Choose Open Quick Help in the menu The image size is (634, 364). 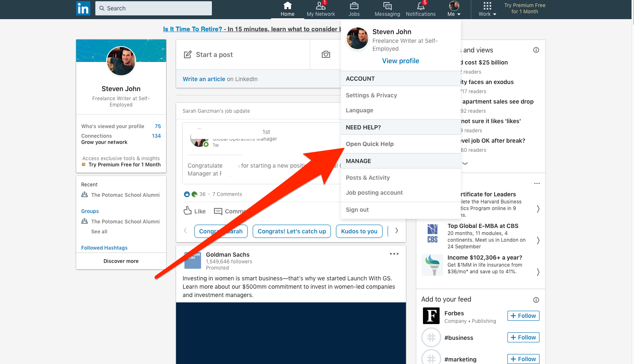[370, 144]
